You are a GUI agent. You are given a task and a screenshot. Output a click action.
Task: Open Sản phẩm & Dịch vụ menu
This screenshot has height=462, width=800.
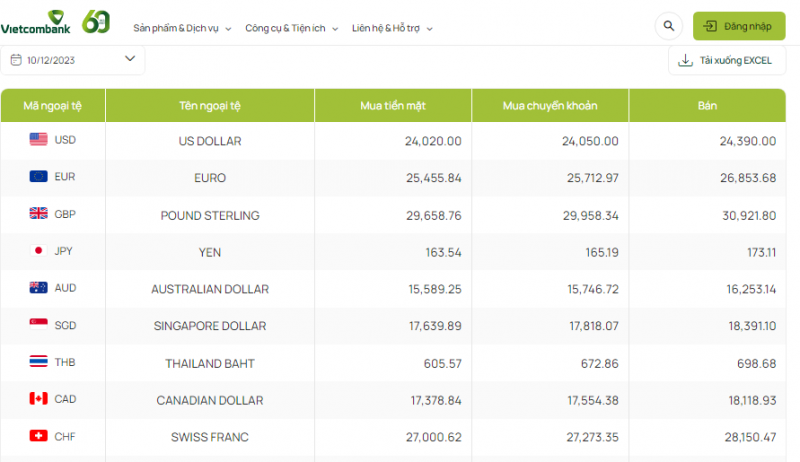[182, 29]
